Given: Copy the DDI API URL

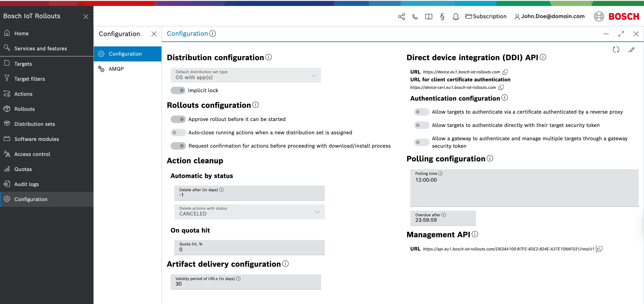Looking at the screenshot, I should 505,72.
